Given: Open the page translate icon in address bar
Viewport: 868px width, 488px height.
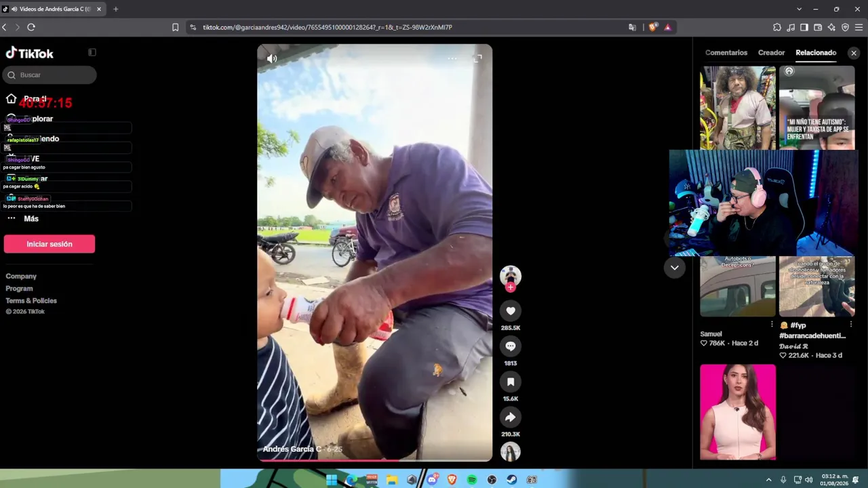Looking at the screenshot, I should [x=632, y=27].
